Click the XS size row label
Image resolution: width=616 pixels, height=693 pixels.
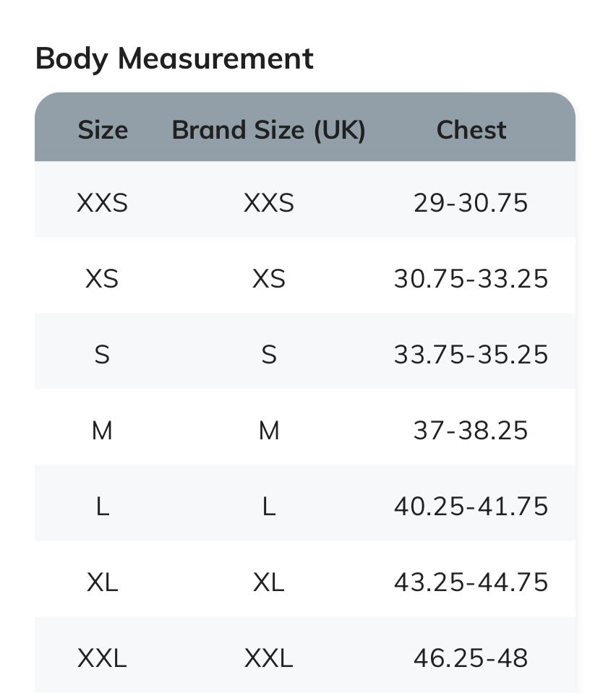point(102,279)
